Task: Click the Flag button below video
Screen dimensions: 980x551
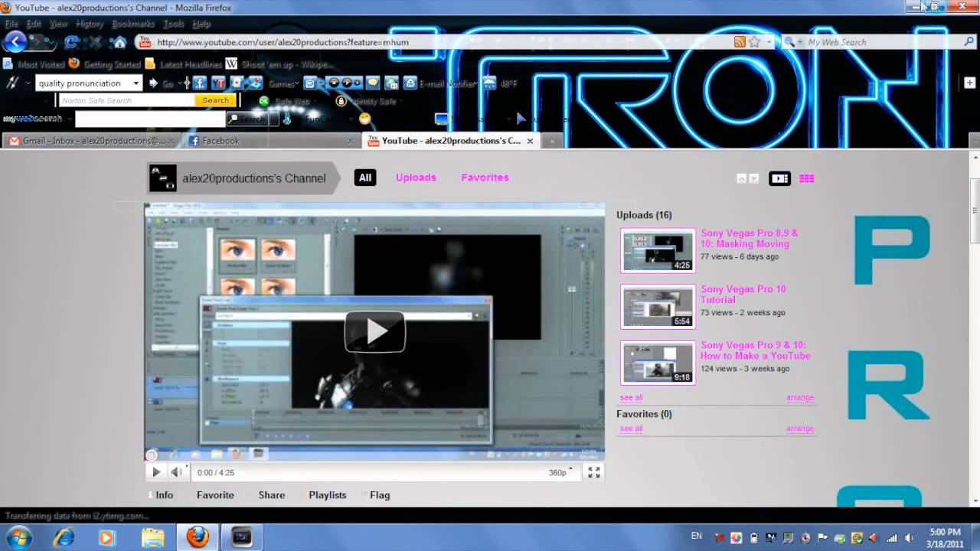Action: [x=380, y=495]
